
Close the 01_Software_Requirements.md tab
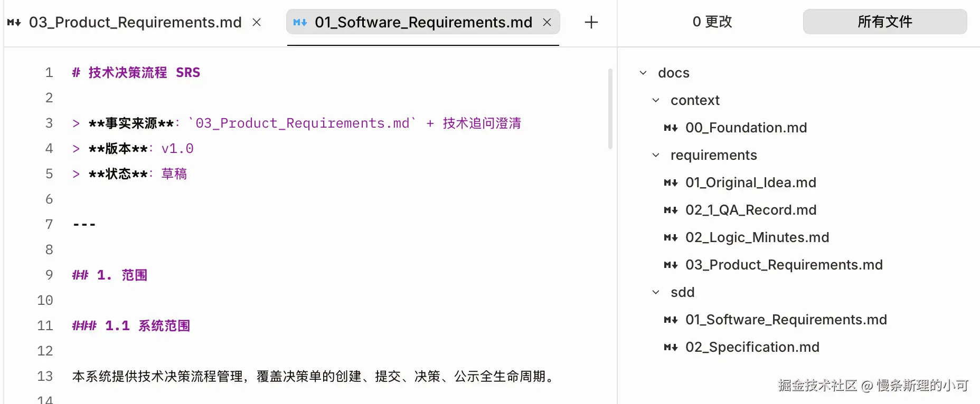[547, 22]
